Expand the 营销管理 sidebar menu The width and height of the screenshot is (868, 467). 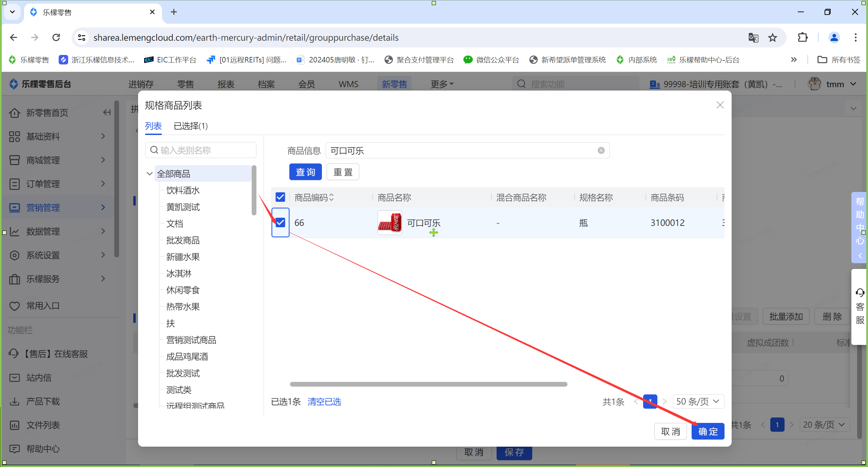[x=58, y=208]
